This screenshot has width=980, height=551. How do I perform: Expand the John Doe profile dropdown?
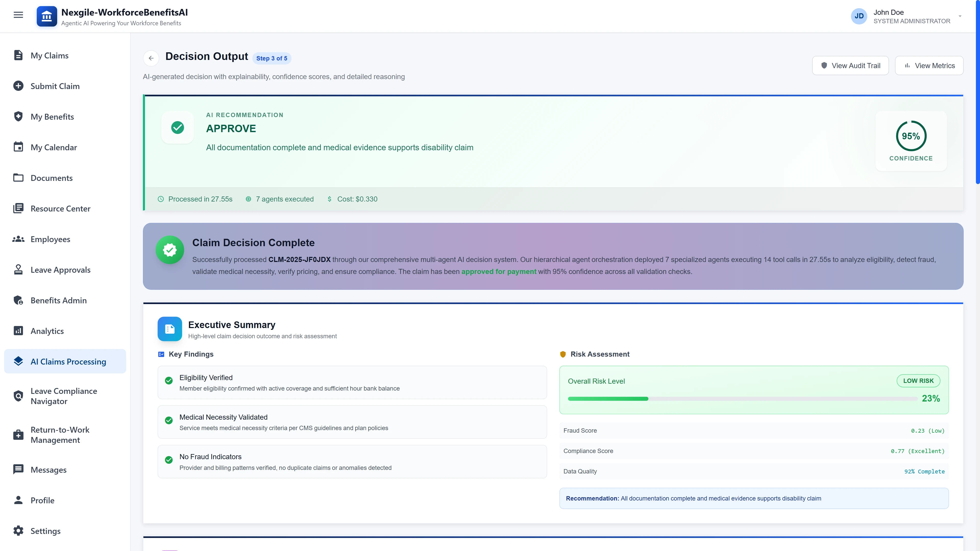point(960,16)
